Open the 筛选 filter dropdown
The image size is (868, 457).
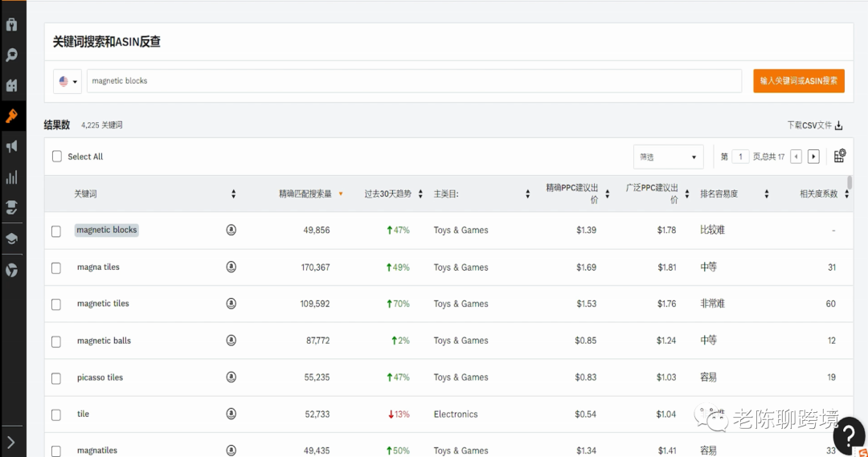[668, 157]
